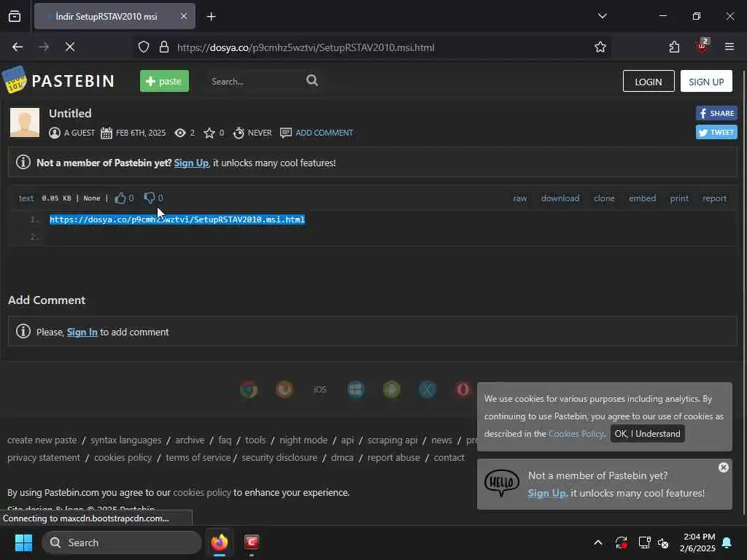The width and height of the screenshot is (747, 560).
Task: Open Firefox hamburger application menu
Action: (729, 47)
